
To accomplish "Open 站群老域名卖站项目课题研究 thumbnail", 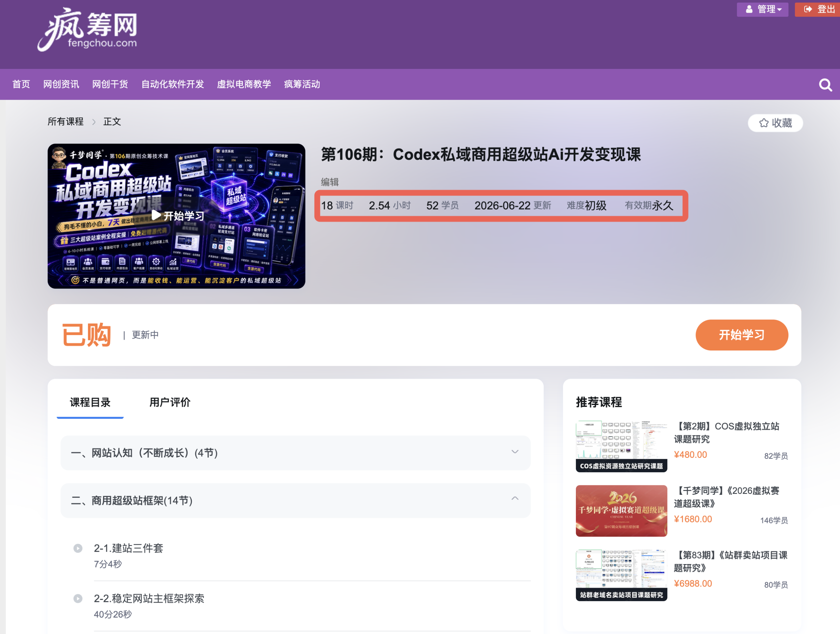I will pyautogui.click(x=621, y=575).
